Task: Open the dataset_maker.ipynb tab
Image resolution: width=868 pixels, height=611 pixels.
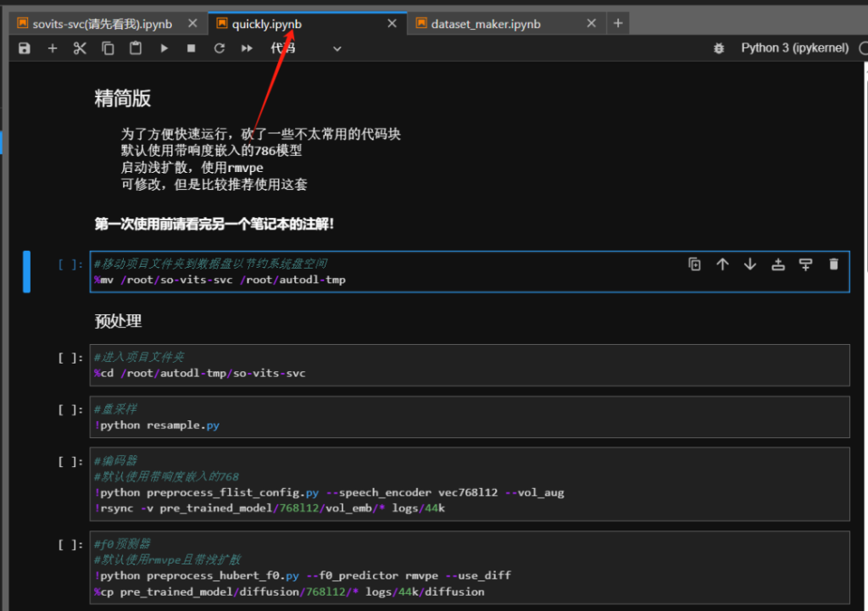Action: click(485, 24)
